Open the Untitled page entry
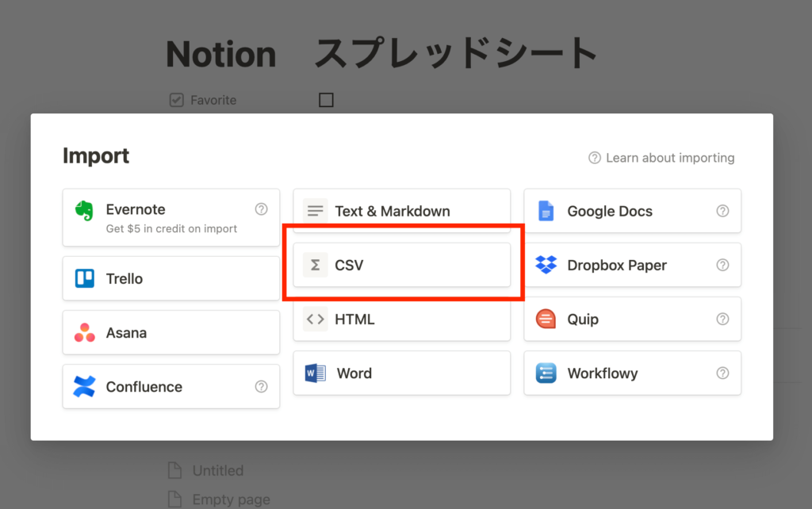The height and width of the screenshot is (509, 812). point(217,470)
